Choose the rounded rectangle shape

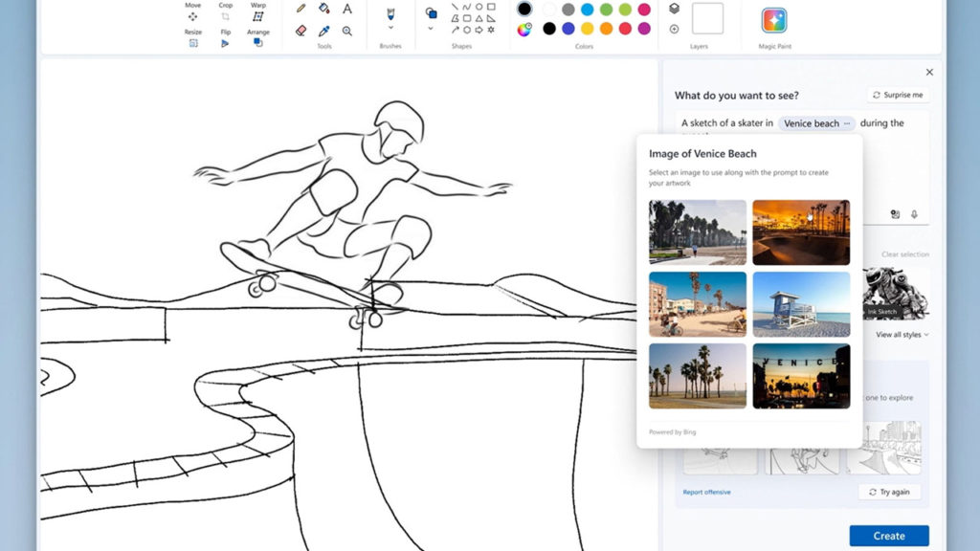pos(467,18)
